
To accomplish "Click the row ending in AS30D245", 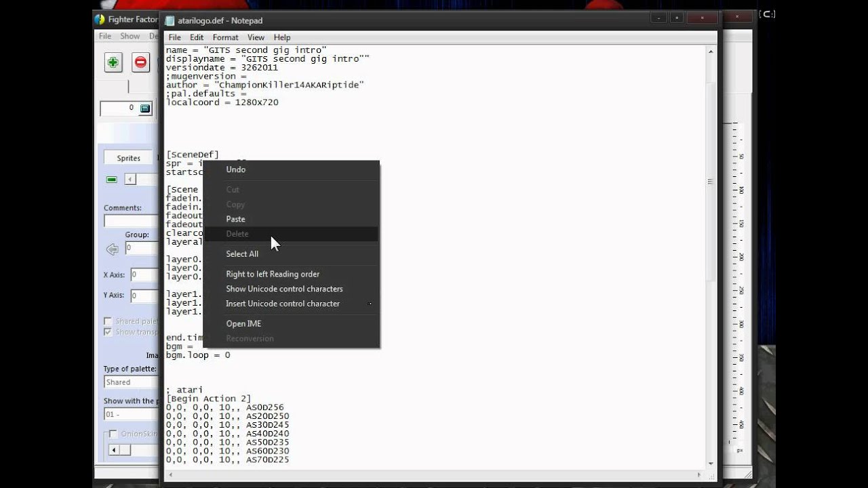I will pyautogui.click(x=227, y=425).
